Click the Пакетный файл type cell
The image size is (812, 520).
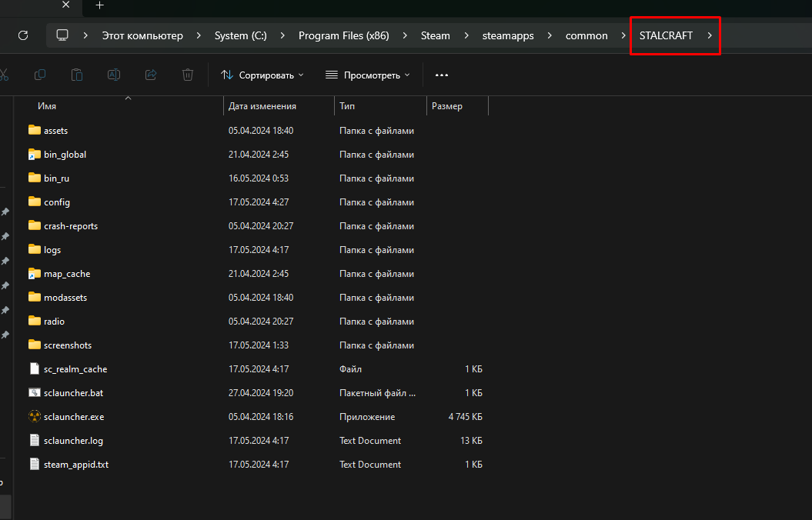click(377, 393)
